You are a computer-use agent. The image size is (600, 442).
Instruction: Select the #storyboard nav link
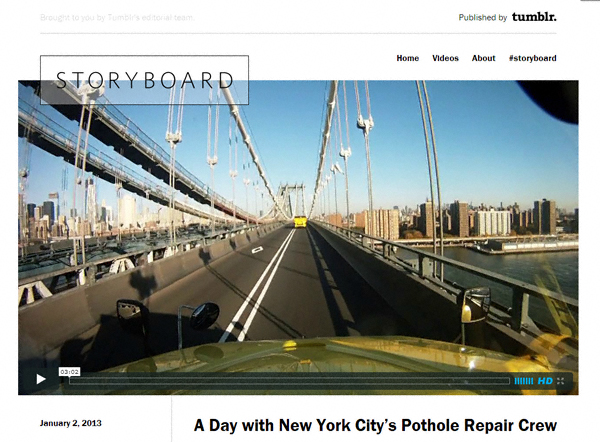532,58
